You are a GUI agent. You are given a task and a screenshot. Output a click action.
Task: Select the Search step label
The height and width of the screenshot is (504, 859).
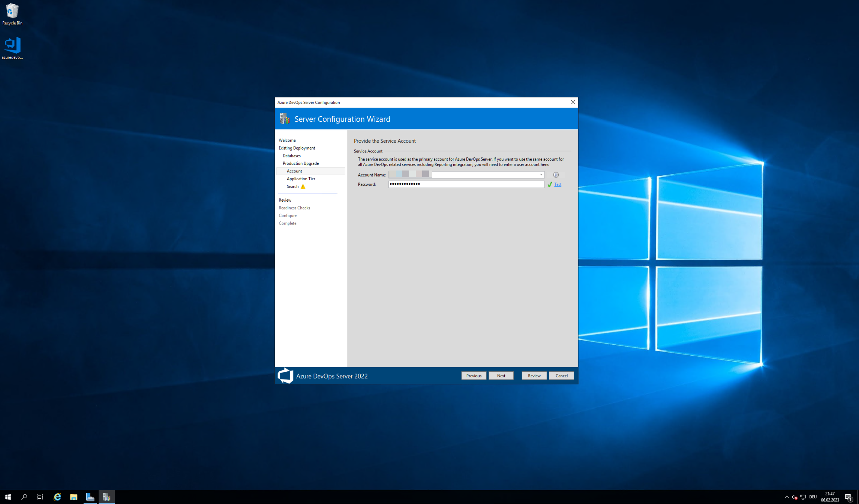[x=292, y=187]
